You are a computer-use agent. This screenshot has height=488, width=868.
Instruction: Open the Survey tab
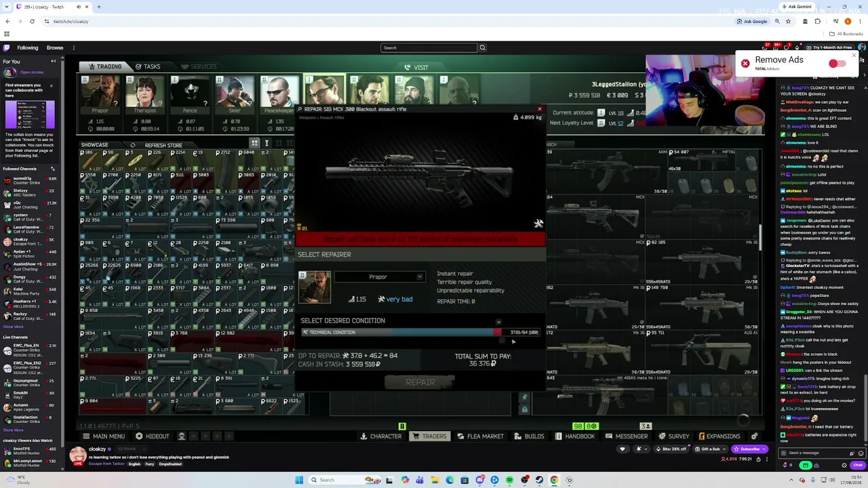tap(673, 436)
